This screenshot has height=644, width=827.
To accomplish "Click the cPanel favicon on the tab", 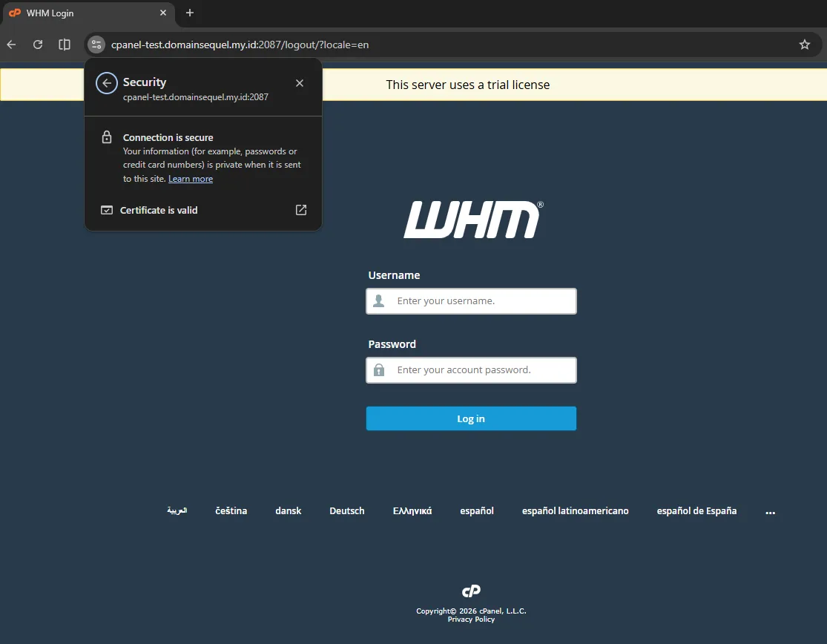I will pos(15,13).
